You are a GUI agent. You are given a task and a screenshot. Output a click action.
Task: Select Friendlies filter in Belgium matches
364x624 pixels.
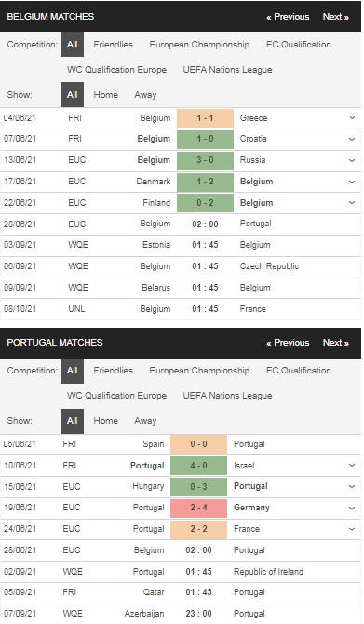point(113,45)
